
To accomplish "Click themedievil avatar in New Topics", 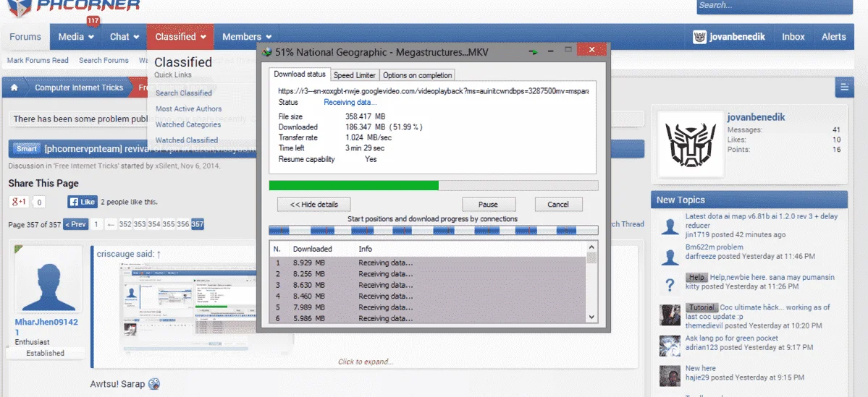I will 670,315.
